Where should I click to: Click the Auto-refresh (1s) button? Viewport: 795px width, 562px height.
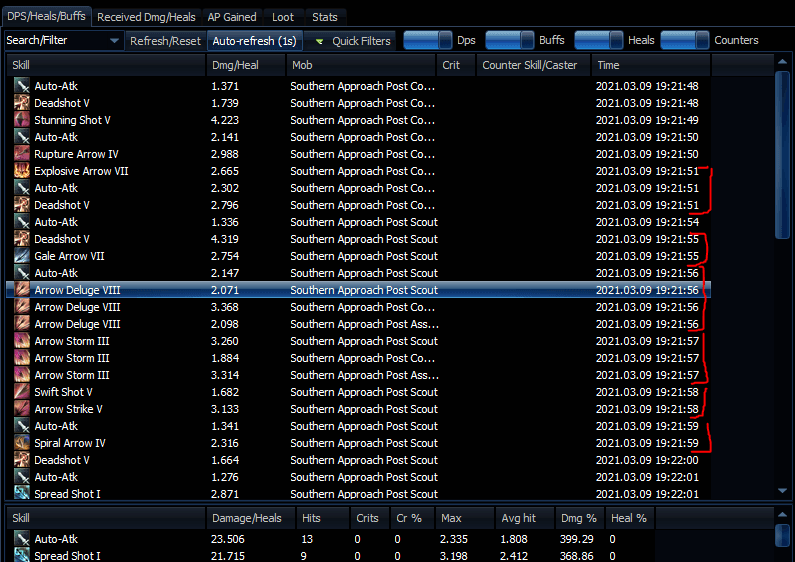pos(254,41)
